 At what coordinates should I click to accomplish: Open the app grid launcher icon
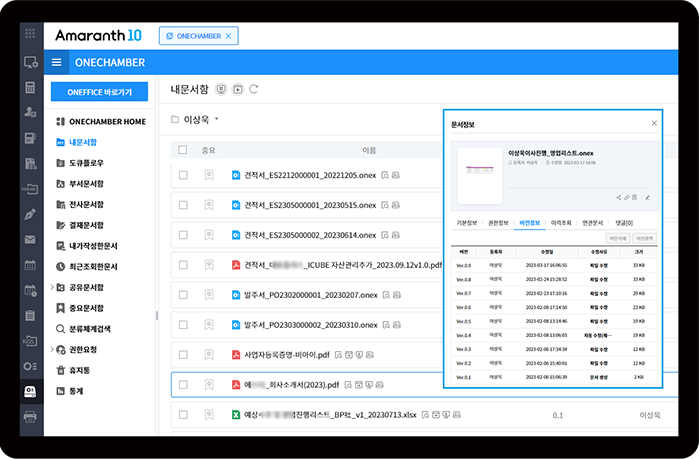[30, 33]
